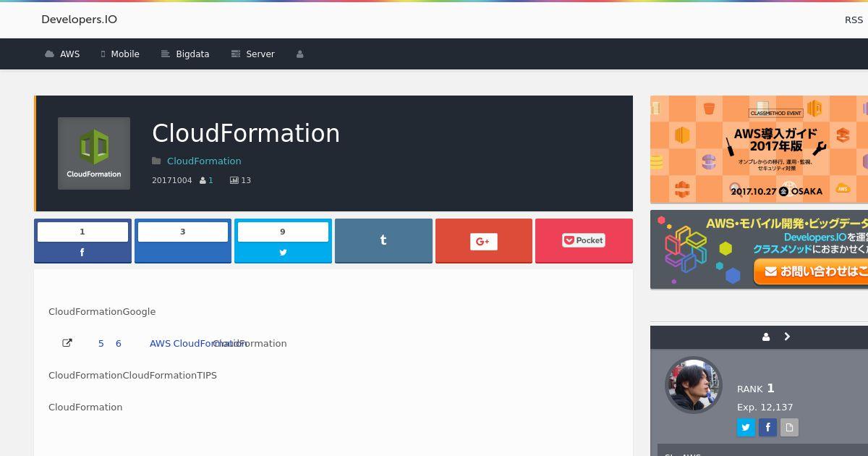Click the author's document/articles icon
868x456 pixels.
789,427
